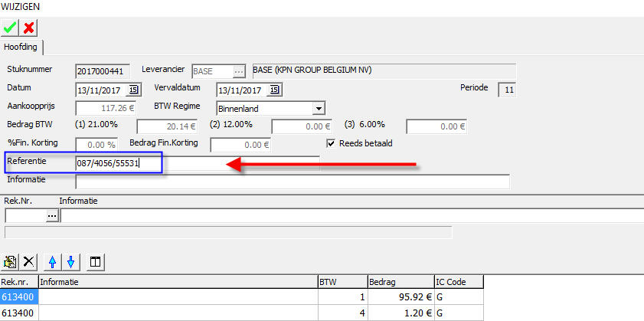Select the Hoofding tab

(x=21, y=47)
